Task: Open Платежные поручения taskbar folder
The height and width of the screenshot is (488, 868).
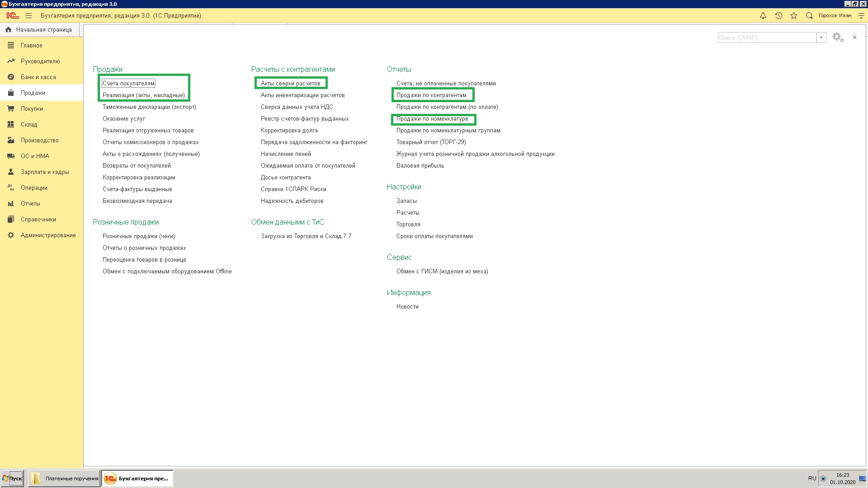Action: pos(64,479)
